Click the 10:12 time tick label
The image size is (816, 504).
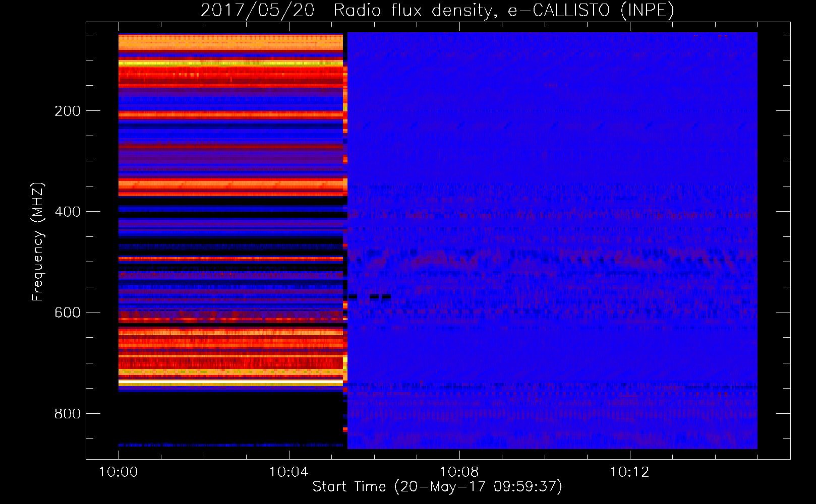point(630,472)
